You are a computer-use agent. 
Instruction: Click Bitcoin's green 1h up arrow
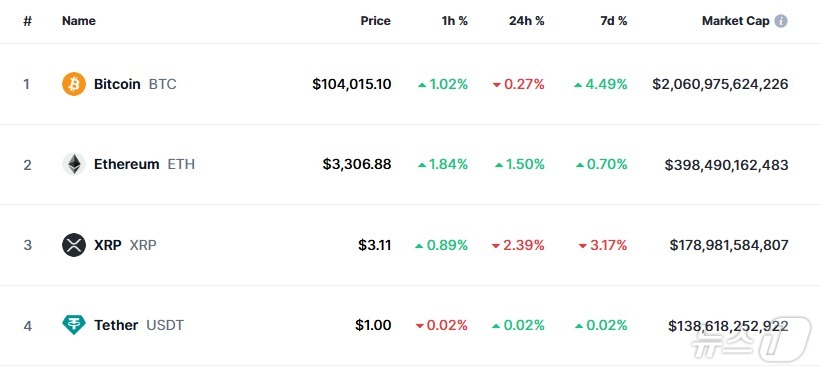pyautogui.click(x=422, y=85)
